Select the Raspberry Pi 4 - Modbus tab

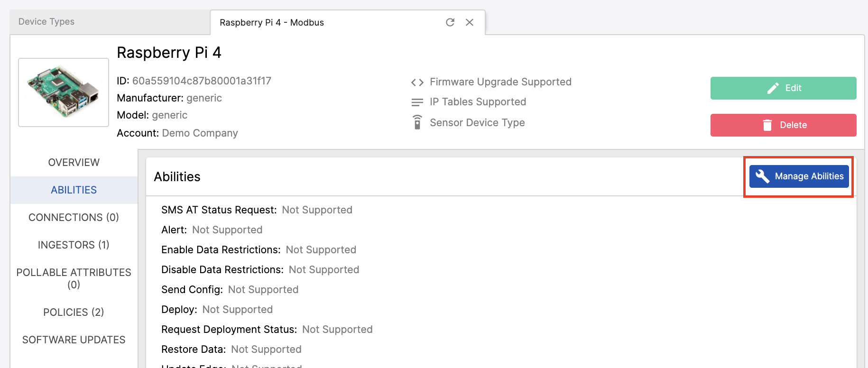pyautogui.click(x=272, y=23)
